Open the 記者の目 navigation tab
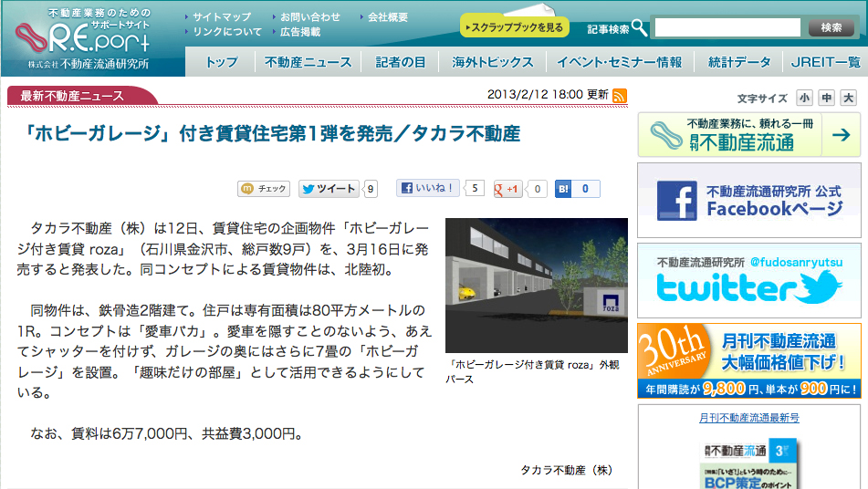This screenshot has width=868, height=489. point(400,62)
